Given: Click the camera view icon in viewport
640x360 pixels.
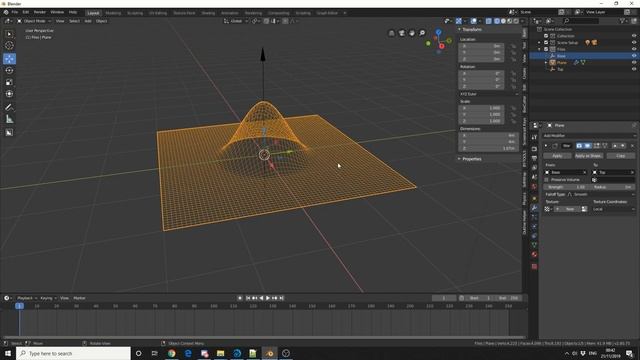Looking at the screenshot, I should [x=402, y=33].
